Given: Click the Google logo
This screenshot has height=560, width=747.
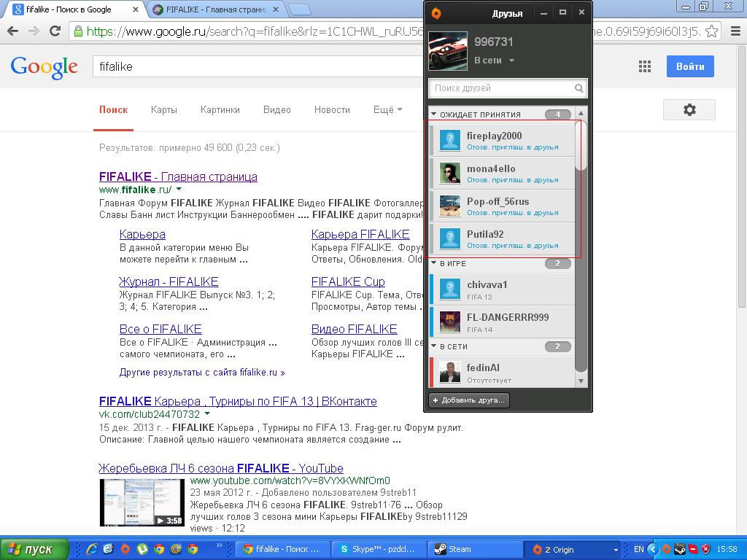Looking at the screenshot, I should (44, 67).
